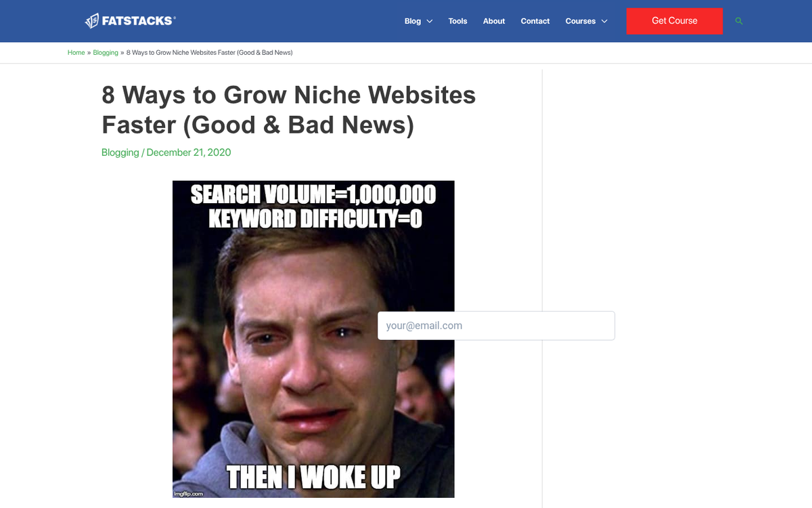Go to the Tools page
The height and width of the screenshot is (508, 812).
pos(457,21)
